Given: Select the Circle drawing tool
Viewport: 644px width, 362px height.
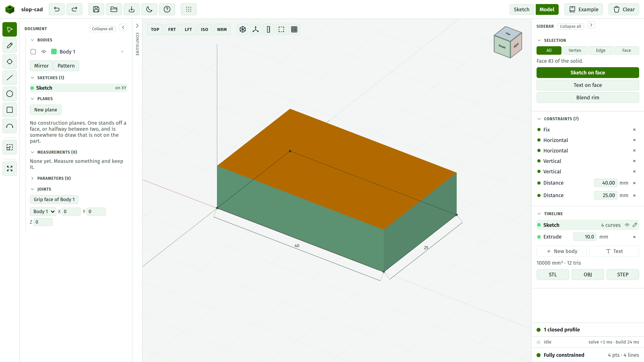Looking at the screenshot, I should [x=10, y=94].
